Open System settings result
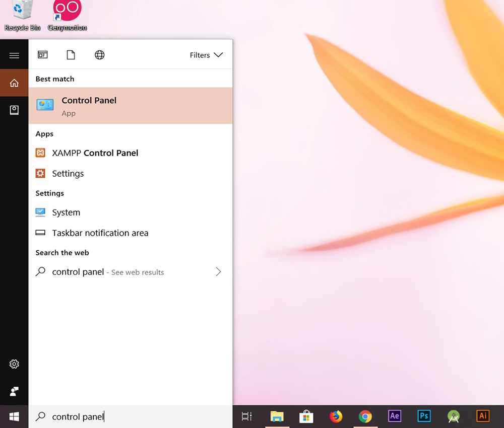This screenshot has height=428, width=504. (x=66, y=212)
